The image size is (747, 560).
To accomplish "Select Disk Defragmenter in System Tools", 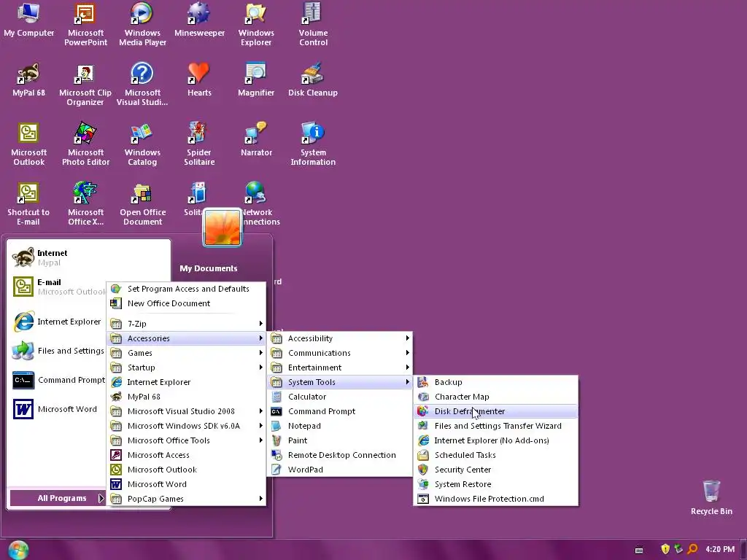I will (x=496, y=411).
